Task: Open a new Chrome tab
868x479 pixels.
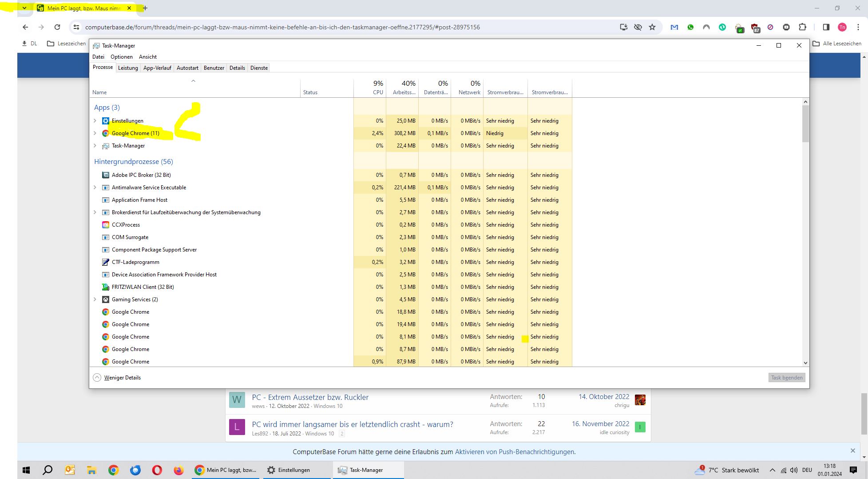Action: [145, 8]
